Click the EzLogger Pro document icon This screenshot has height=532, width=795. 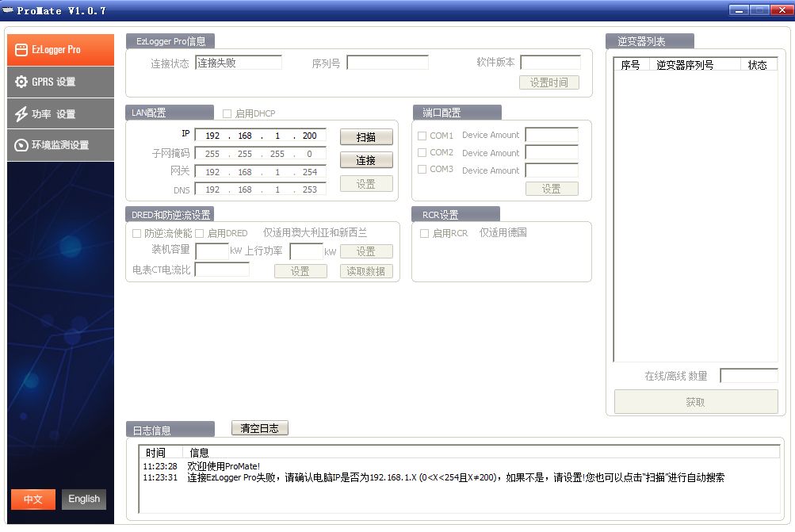tap(21, 49)
